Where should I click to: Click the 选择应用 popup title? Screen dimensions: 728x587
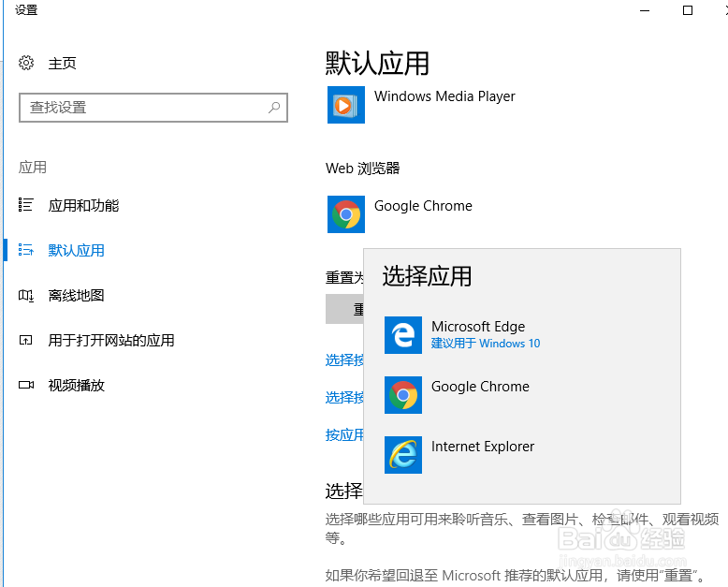coord(427,276)
